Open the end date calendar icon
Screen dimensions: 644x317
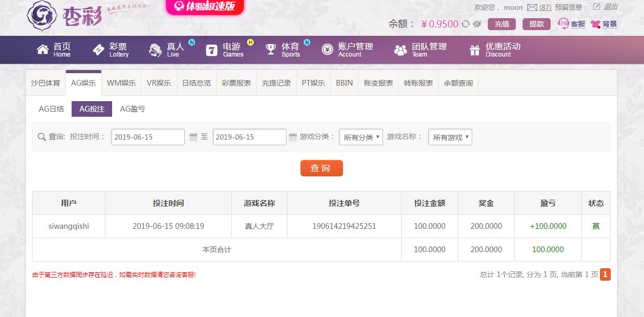pos(293,137)
